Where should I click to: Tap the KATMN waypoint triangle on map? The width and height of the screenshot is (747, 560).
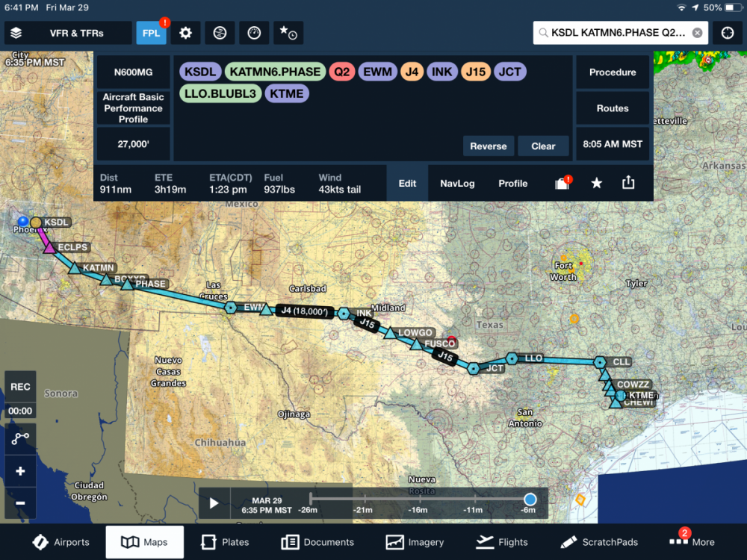74,268
